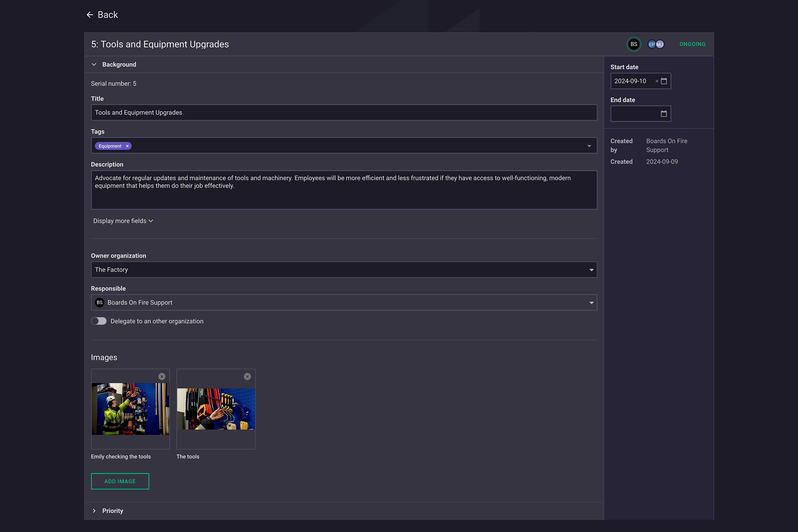Open the BS responsible avatar

point(633,44)
